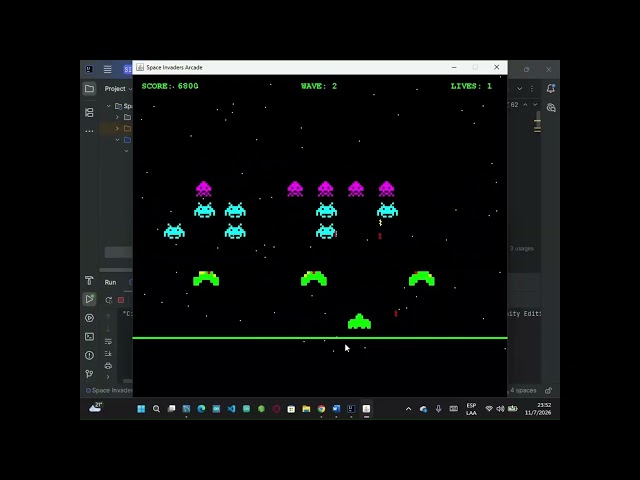Change indent setting '4 spaces'
This screenshot has width=640, height=480.
tap(523, 391)
